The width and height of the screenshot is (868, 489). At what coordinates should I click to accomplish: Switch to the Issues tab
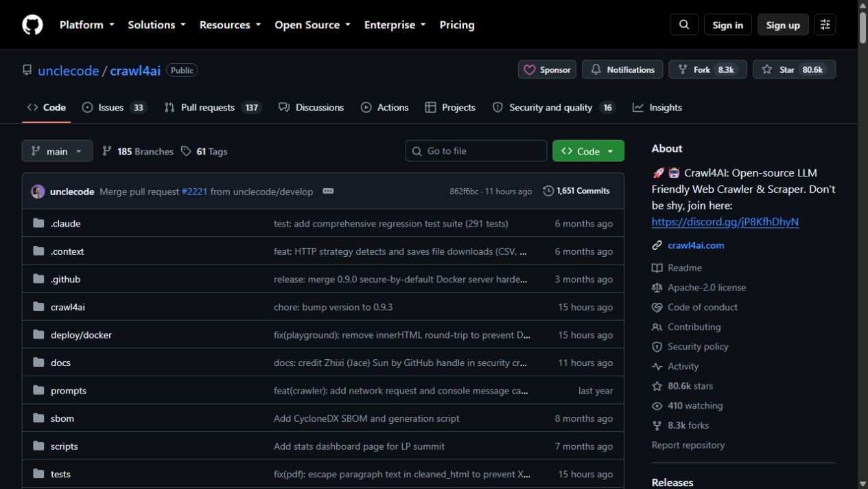tap(114, 107)
